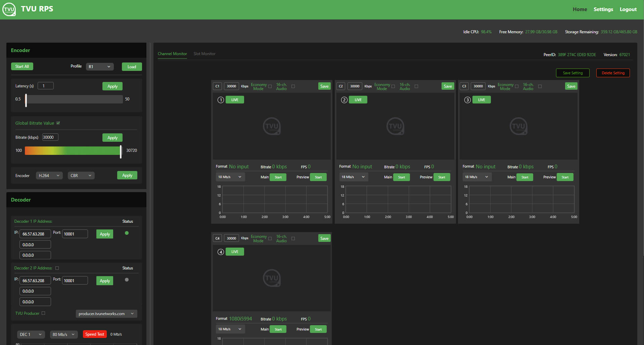This screenshot has width=644, height=345.
Task: Enable 16-ch. Audio for channel C1
Action: pos(293,86)
